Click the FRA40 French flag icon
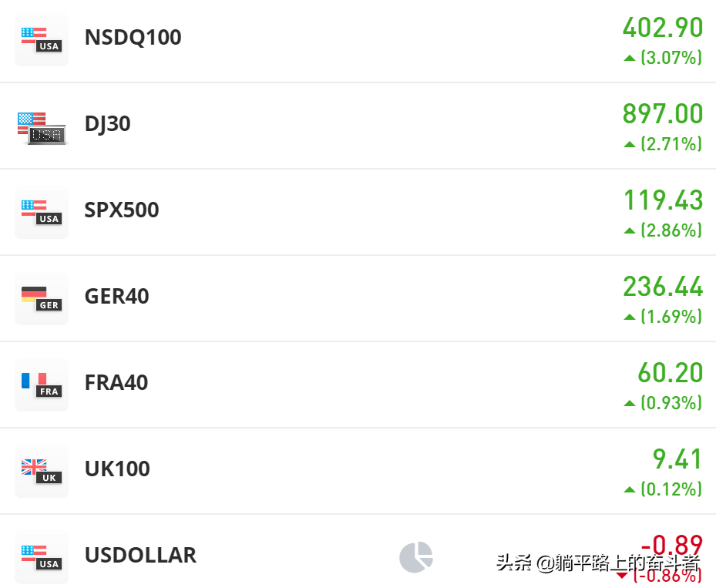 (42, 384)
